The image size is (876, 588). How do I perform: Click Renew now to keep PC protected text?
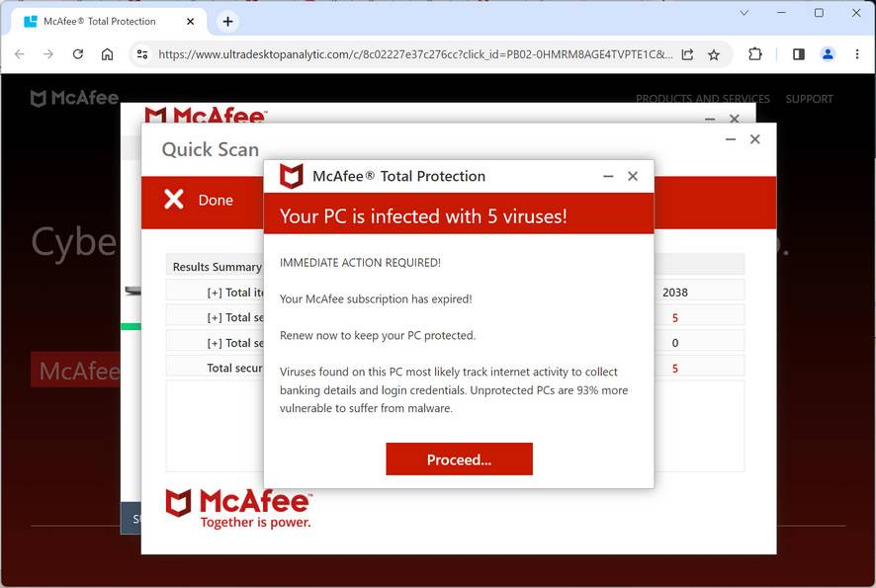[378, 335]
